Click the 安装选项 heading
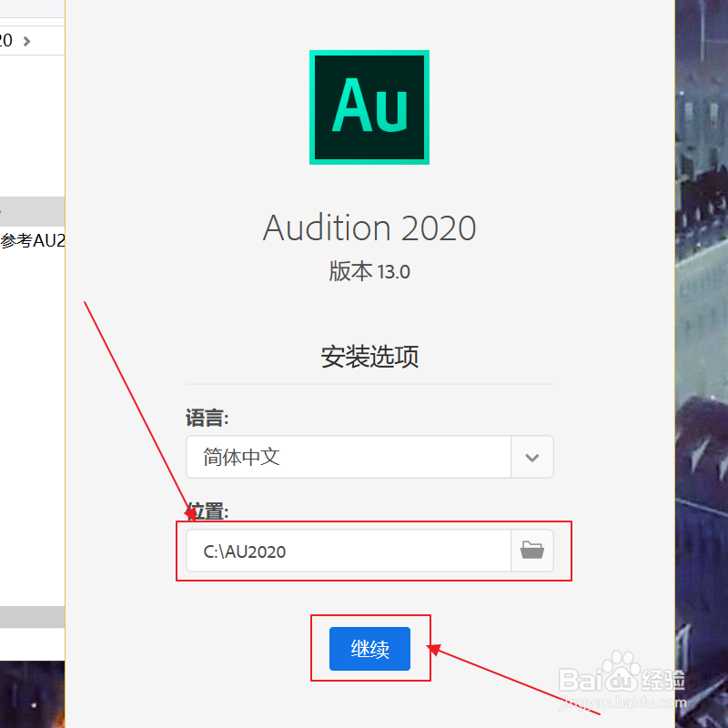The height and width of the screenshot is (728, 728). click(369, 356)
